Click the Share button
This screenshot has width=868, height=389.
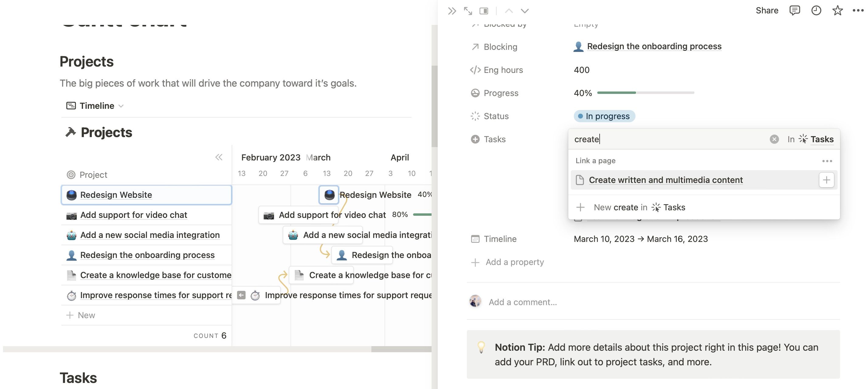point(767,10)
